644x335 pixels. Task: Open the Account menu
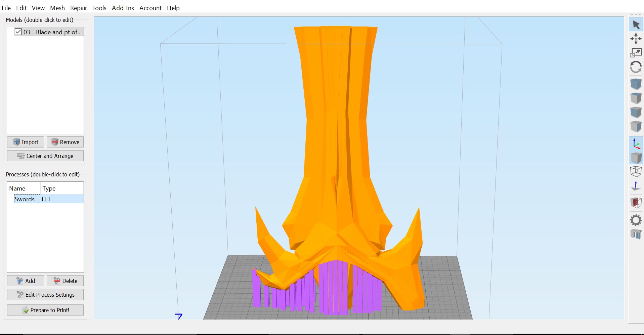point(151,8)
